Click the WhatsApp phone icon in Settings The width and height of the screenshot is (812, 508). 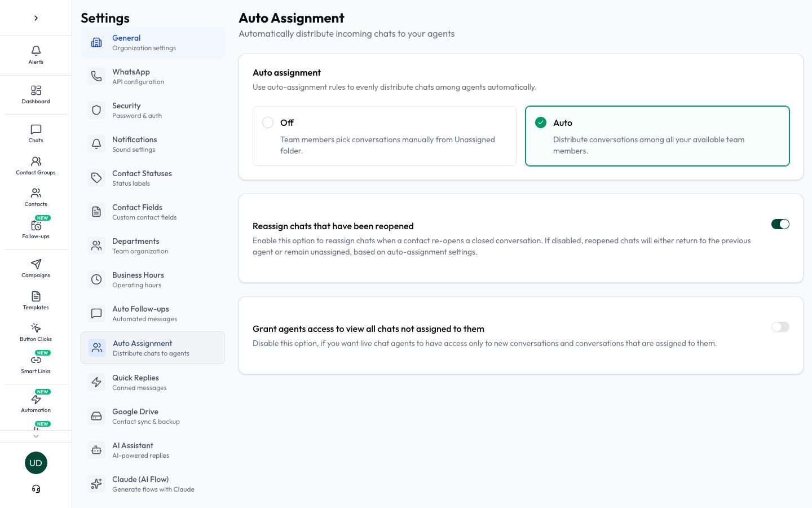[96, 76]
